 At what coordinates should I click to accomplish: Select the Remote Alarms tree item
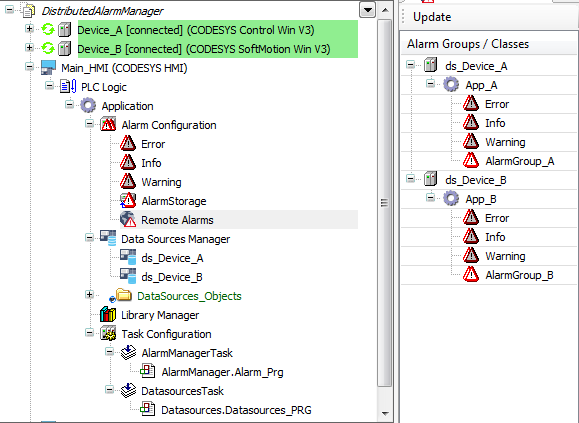coord(177,220)
